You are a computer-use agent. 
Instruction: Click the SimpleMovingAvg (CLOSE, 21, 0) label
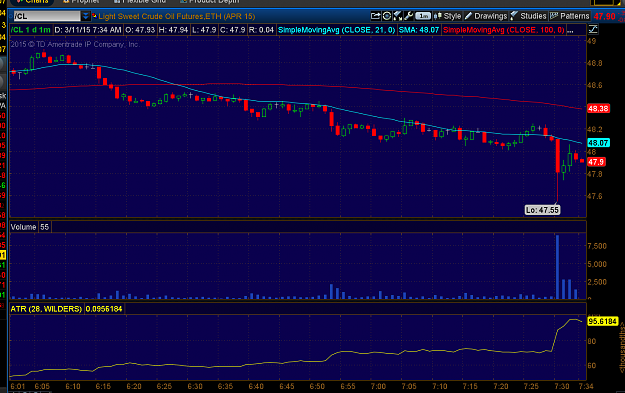click(336, 30)
